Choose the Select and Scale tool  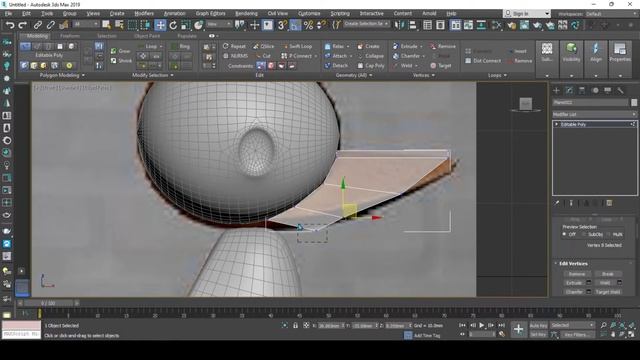click(x=186, y=25)
